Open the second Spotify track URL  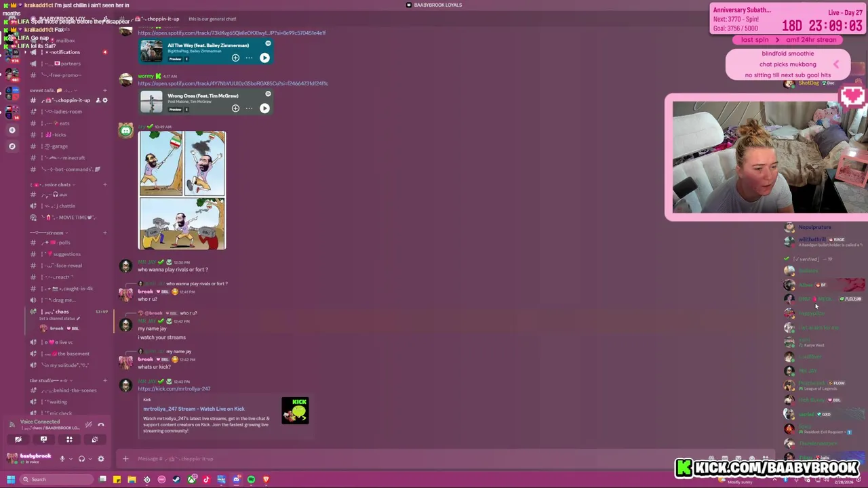233,83
